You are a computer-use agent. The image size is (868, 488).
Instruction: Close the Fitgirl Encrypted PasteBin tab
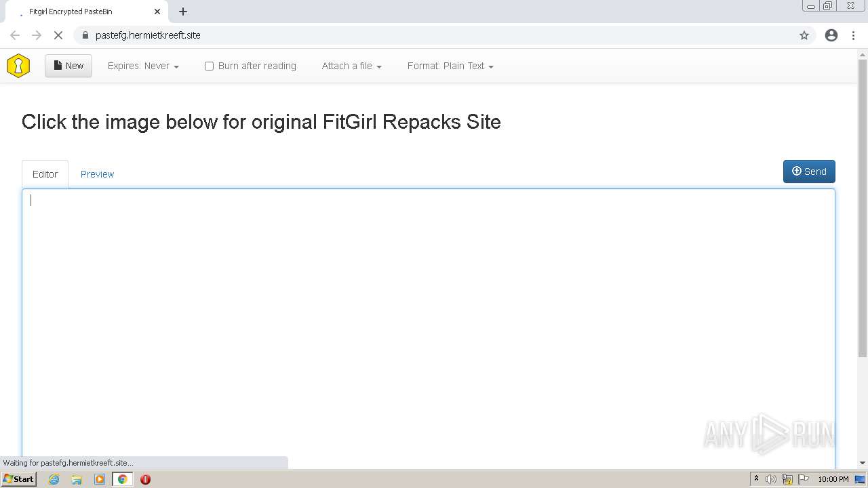pyautogui.click(x=157, y=12)
